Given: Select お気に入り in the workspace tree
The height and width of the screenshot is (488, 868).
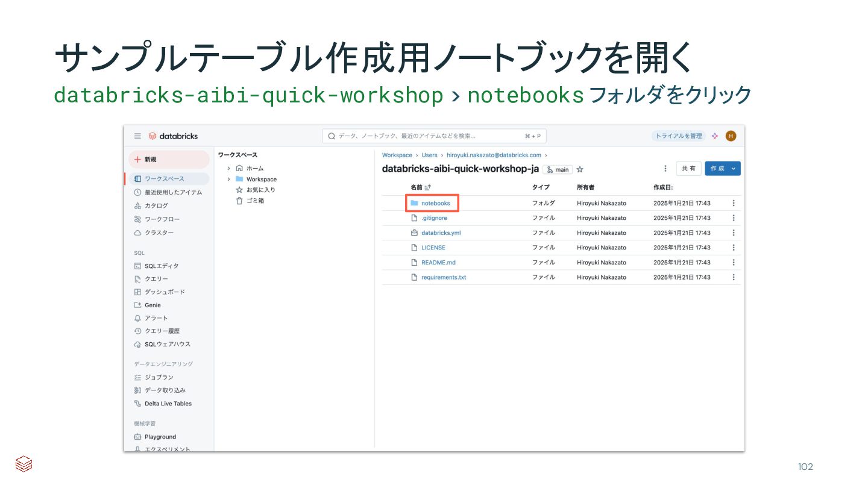Looking at the screenshot, I should 261,190.
